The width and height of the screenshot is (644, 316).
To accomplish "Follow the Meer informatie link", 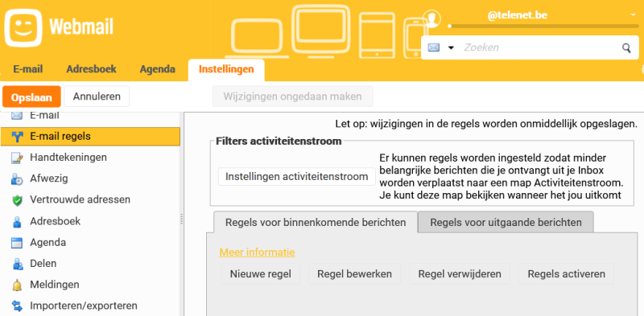I will coord(257,252).
